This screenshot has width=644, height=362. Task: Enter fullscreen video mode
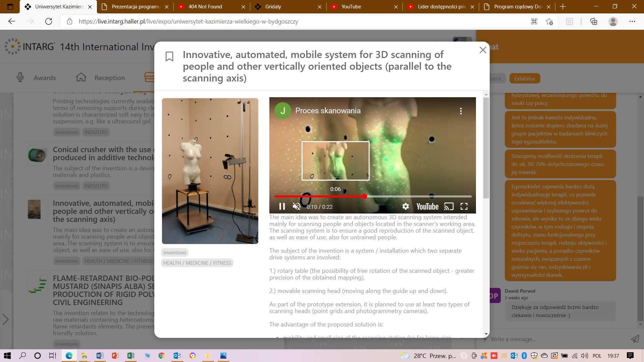(464, 206)
